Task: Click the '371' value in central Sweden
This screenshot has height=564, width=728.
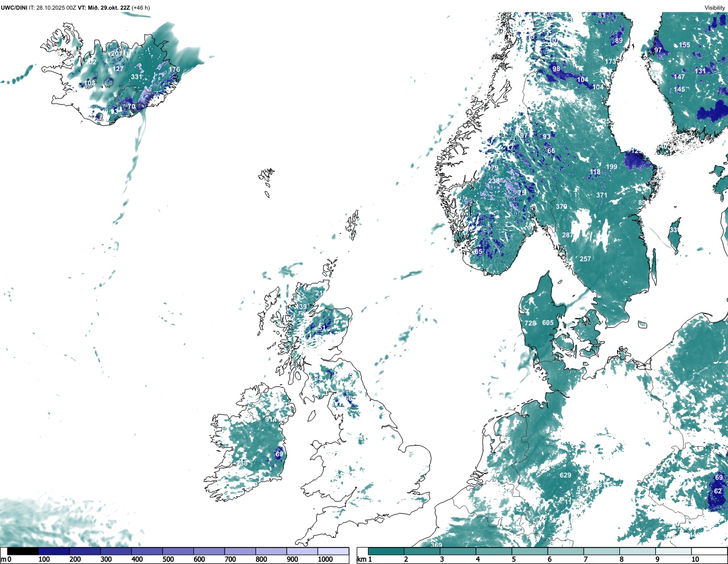Action: pos(602,195)
